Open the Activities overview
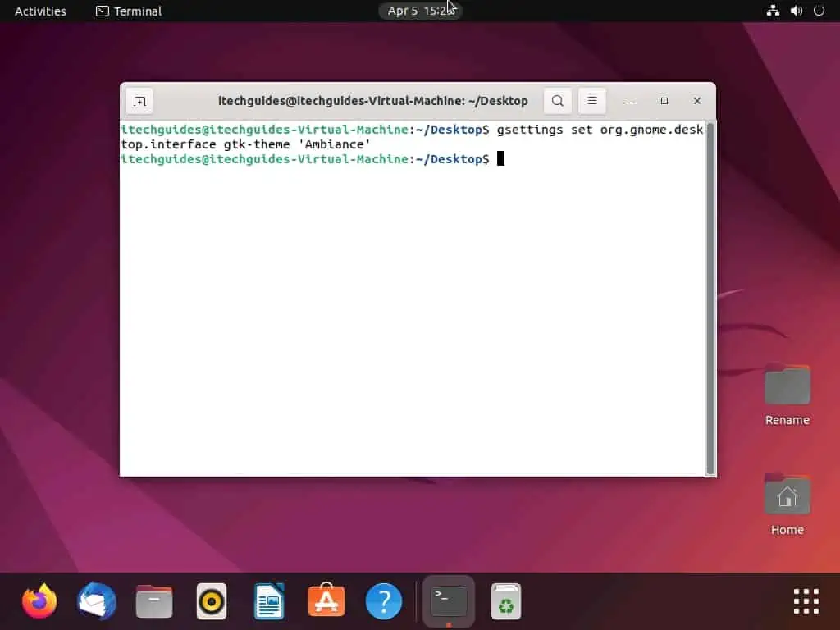The image size is (840, 630). pos(39,11)
